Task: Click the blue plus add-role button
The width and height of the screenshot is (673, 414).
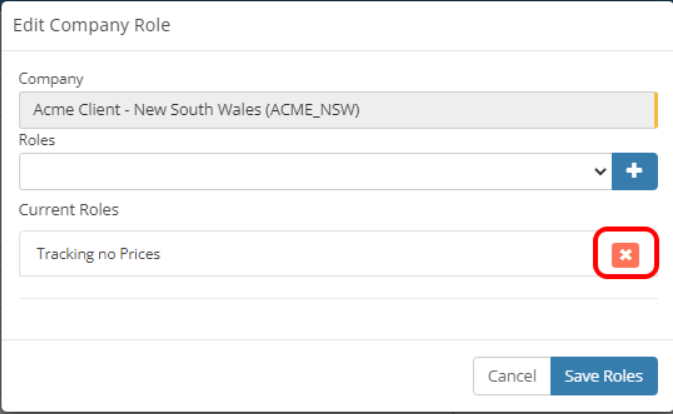Action: point(633,171)
